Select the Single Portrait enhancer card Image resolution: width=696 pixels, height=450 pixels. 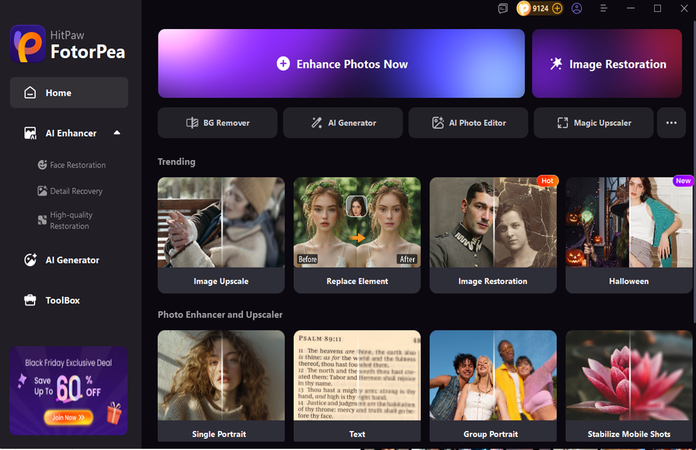pos(221,386)
